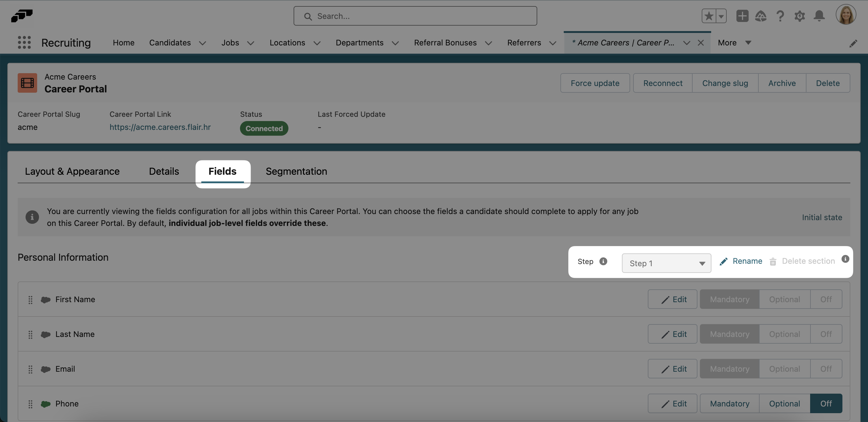Viewport: 868px width, 422px height.
Task: Make the Email field Optional
Action: tap(784, 368)
